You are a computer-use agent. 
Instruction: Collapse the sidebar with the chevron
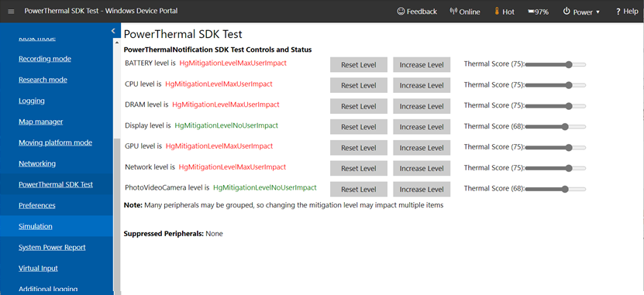click(113, 31)
